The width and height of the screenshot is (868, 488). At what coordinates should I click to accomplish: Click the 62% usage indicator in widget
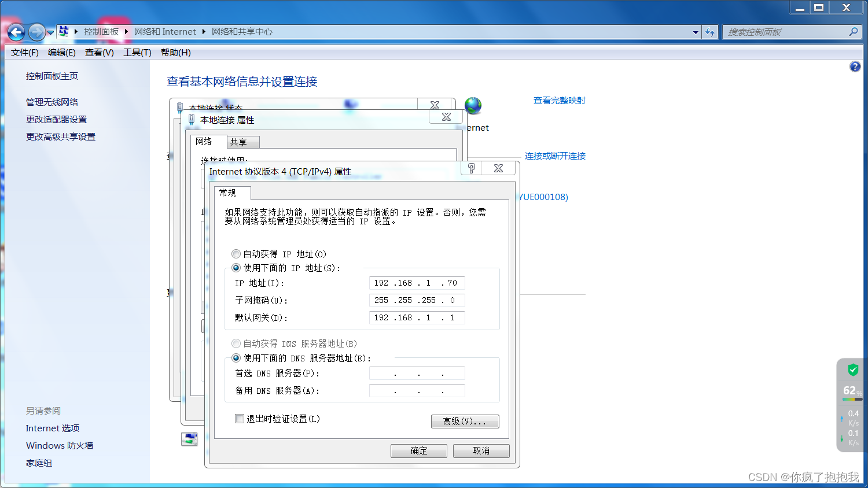click(852, 391)
